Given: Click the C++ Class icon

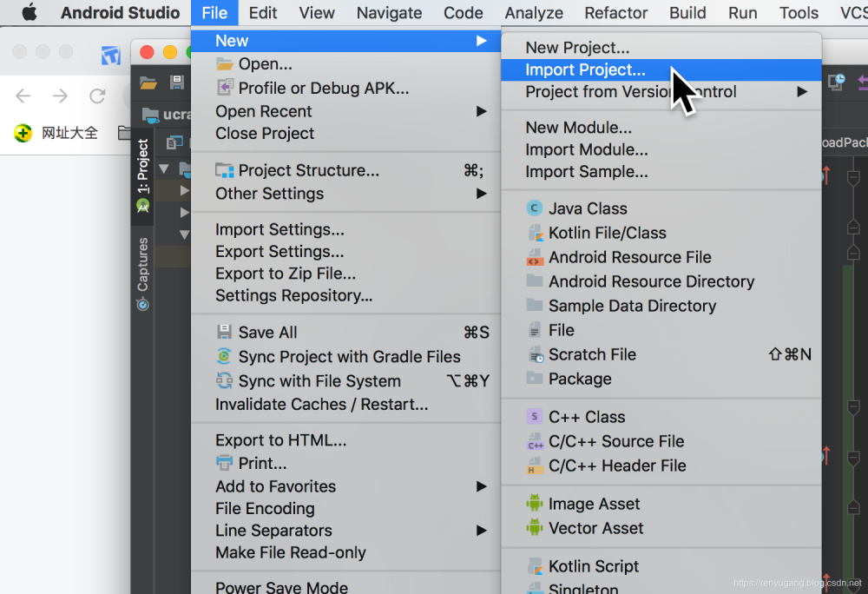Looking at the screenshot, I should 535,417.
